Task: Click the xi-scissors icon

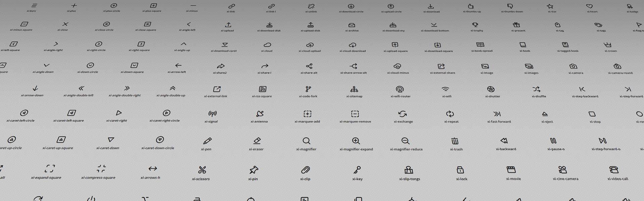Action: tap(202, 170)
